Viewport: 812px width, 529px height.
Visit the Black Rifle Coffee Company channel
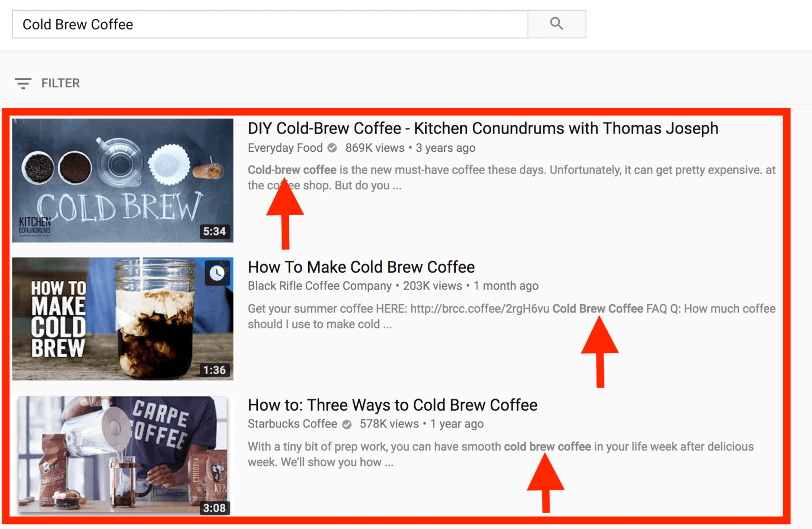(319, 286)
